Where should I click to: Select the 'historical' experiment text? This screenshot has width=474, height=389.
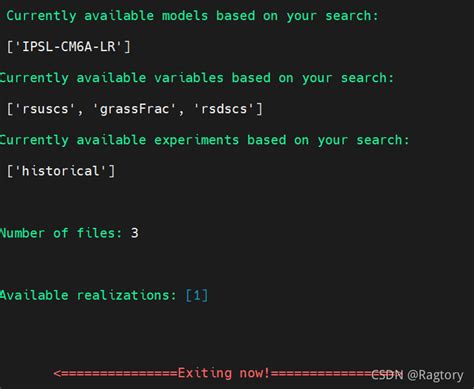click(x=61, y=171)
